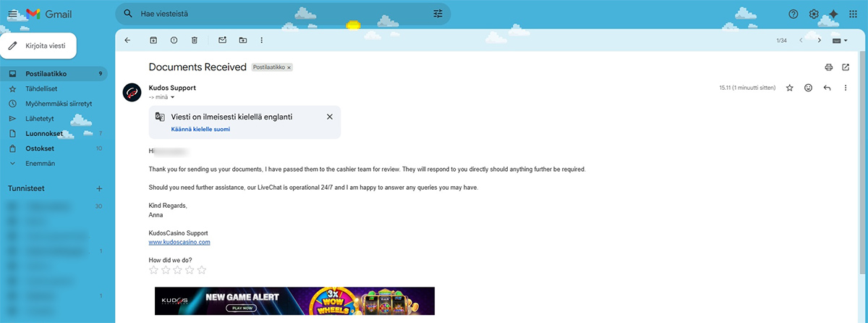Open the Luonnokset folder

[44, 133]
